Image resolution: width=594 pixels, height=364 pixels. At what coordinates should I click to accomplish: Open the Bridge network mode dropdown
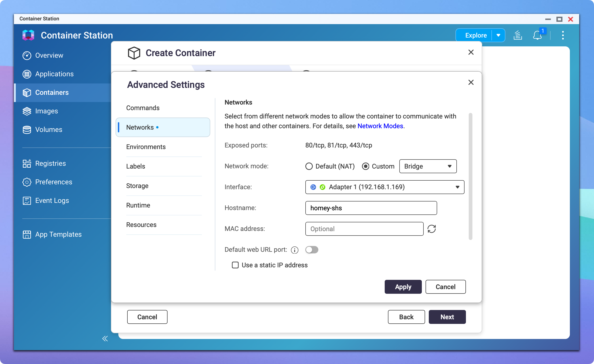pos(428,166)
